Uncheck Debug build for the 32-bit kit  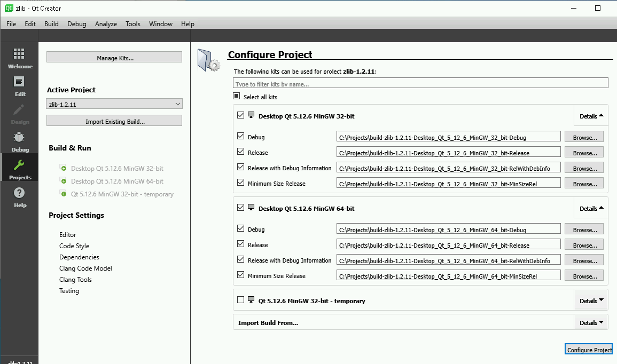(241, 136)
